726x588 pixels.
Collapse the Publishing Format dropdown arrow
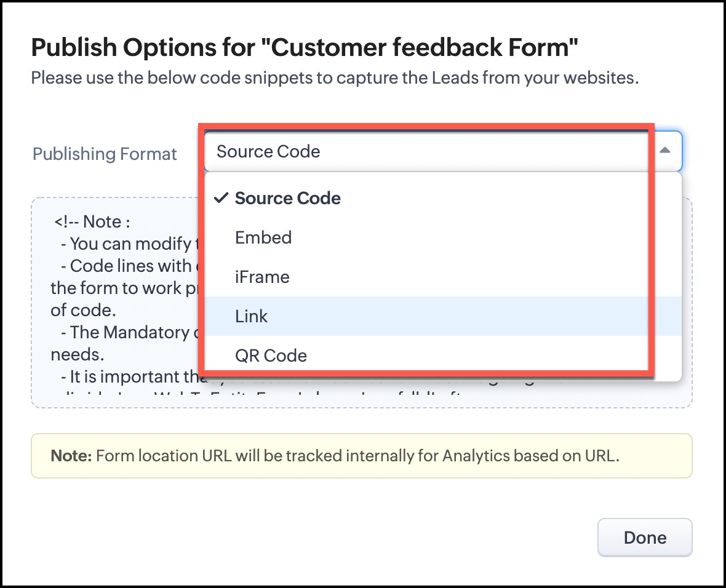pos(665,151)
